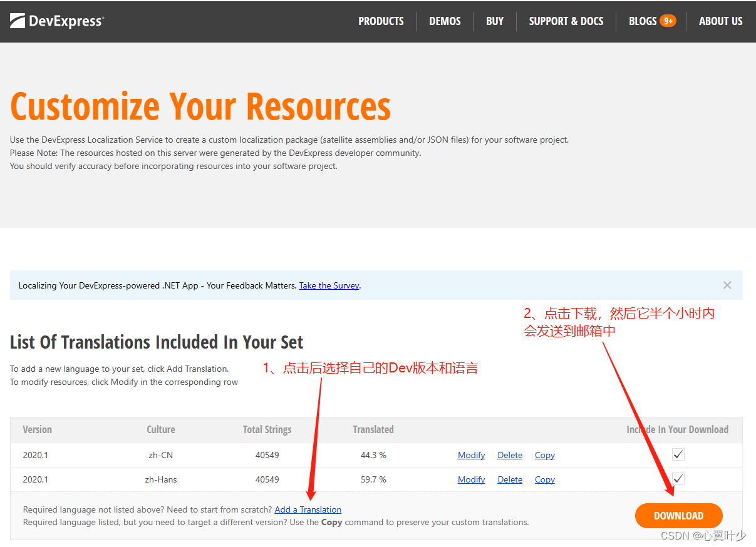The height and width of the screenshot is (547, 756).
Task: Open the PRODUCTS menu
Action: tap(381, 21)
